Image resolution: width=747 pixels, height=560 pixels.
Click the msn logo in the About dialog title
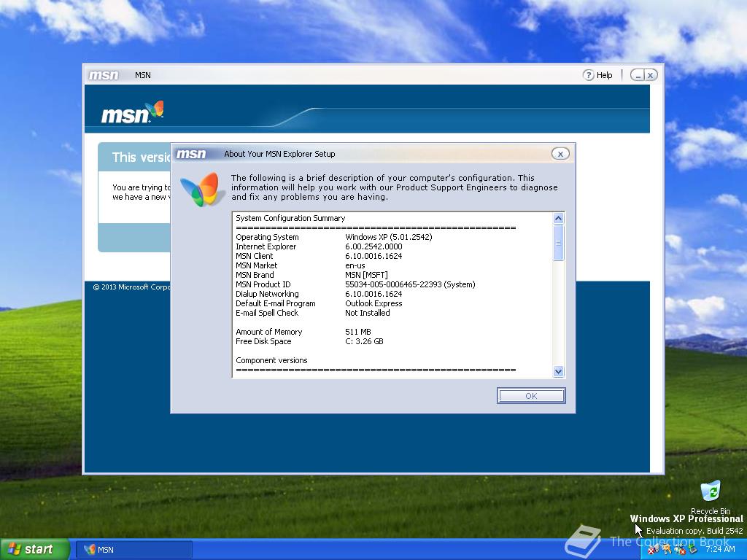tap(191, 154)
